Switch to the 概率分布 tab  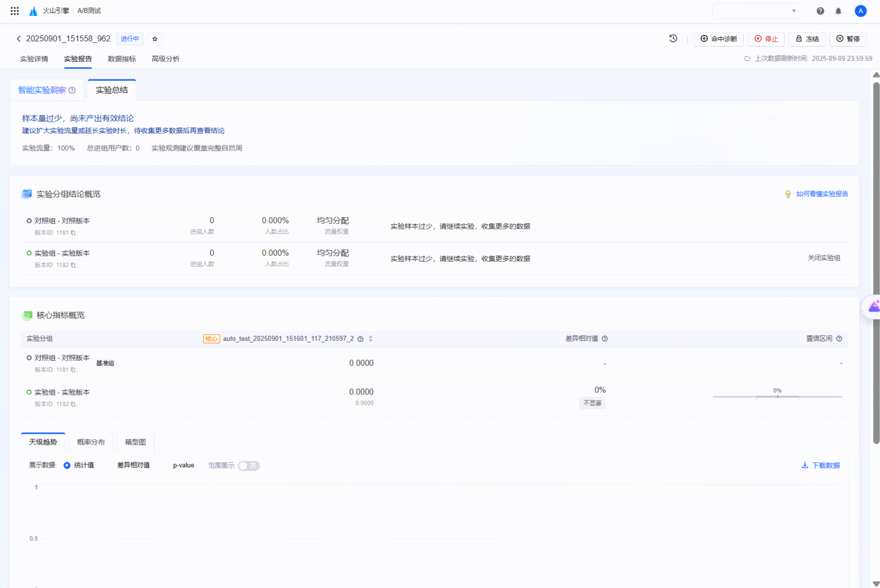(x=91, y=442)
